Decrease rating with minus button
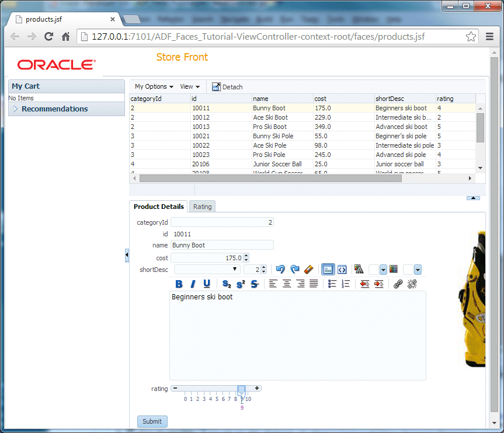This screenshot has height=433, width=504. (175, 388)
